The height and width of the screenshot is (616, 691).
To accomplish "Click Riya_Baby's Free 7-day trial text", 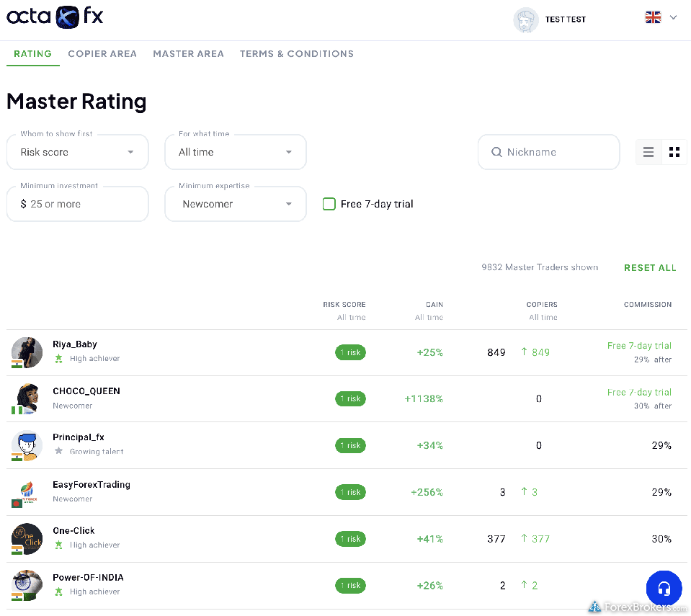I will [639, 345].
